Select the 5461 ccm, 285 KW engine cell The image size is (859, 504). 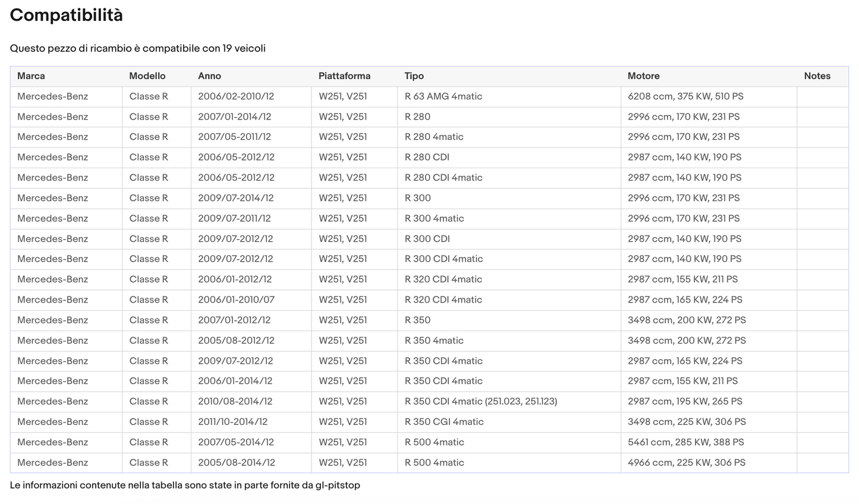[685, 442]
